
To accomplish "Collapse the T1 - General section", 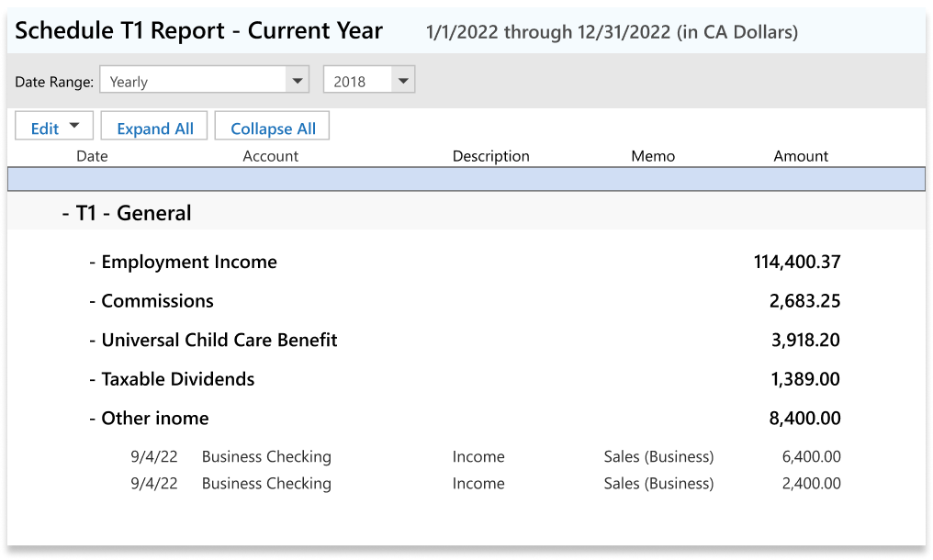I will [x=66, y=213].
